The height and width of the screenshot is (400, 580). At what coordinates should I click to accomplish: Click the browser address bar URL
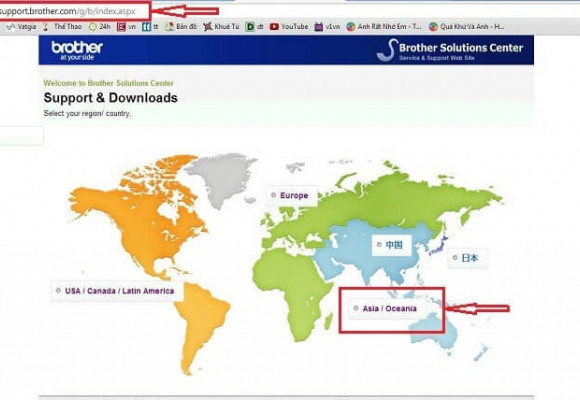click(68, 11)
